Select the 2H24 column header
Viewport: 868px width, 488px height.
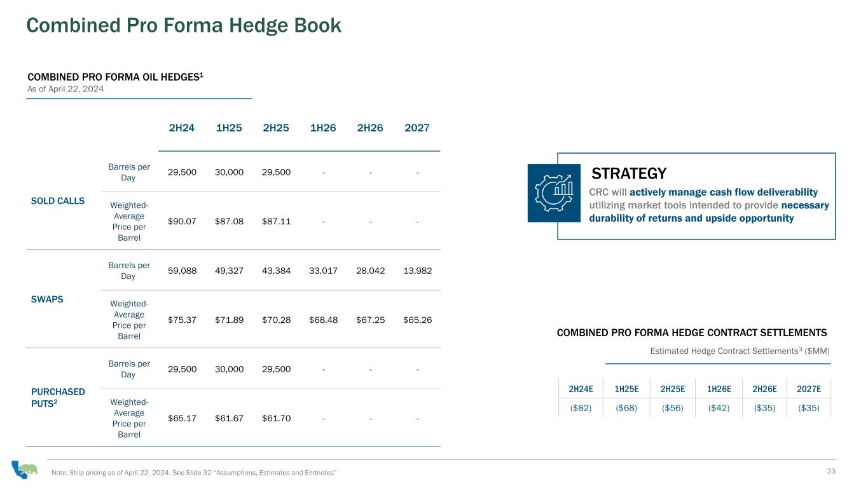pyautogui.click(x=182, y=128)
